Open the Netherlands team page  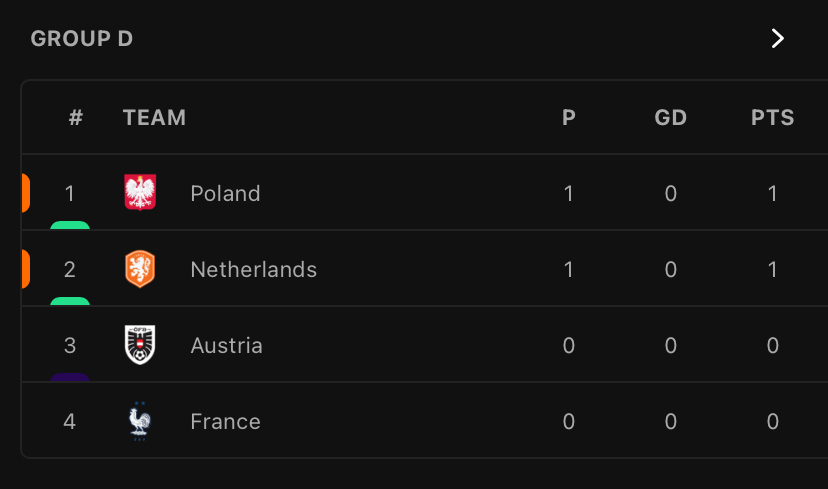tap(253, 269)
